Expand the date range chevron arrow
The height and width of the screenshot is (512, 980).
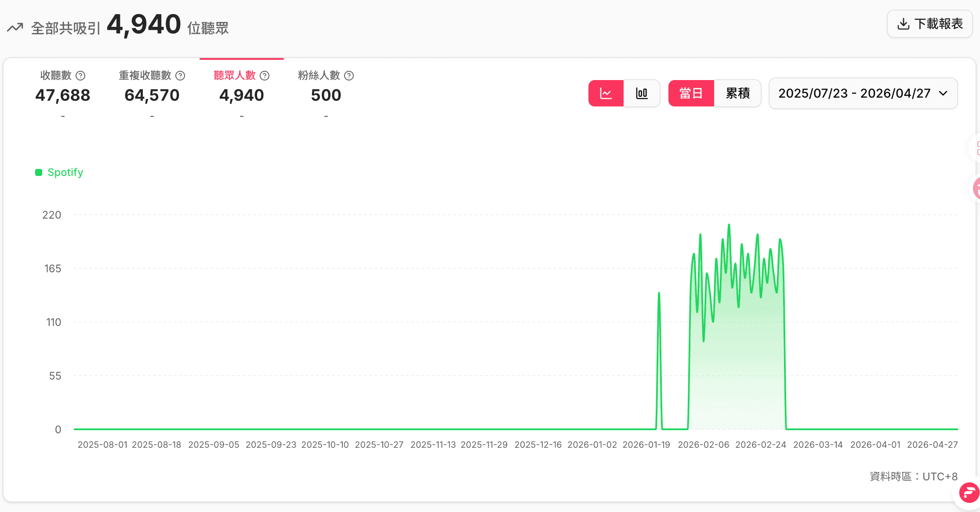[x=943, y=93]
